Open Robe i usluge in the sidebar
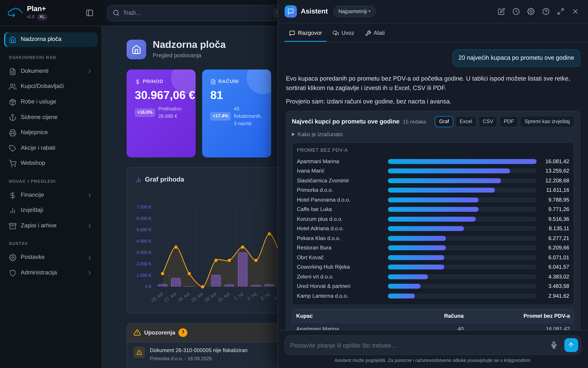 [51, 102]
